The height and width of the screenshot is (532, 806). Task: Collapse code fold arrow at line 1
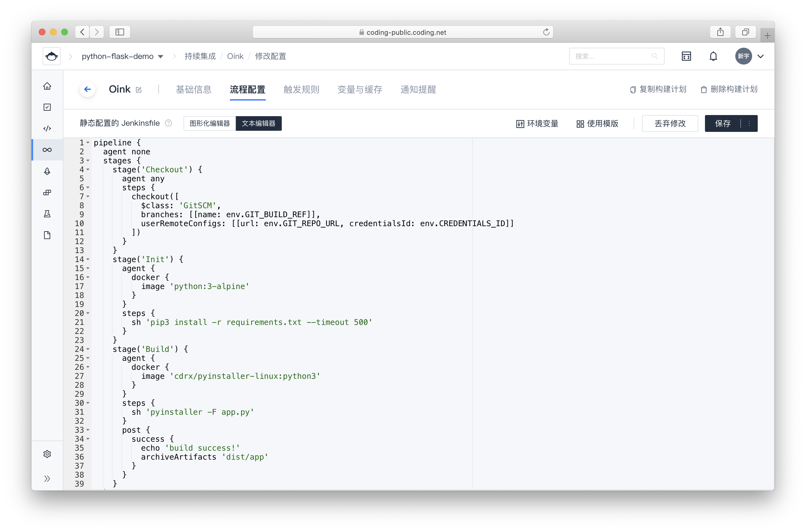[88, 143]
